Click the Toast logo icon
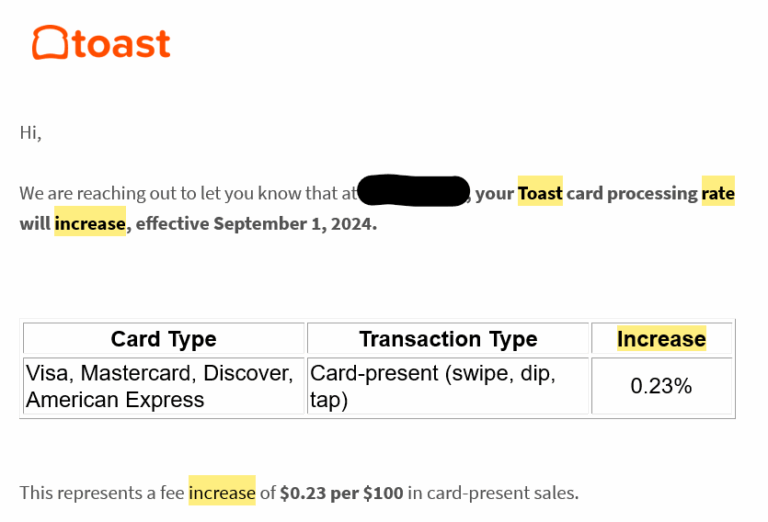The height and width of the screenshot is (522, 768). [x=49, y=43]
